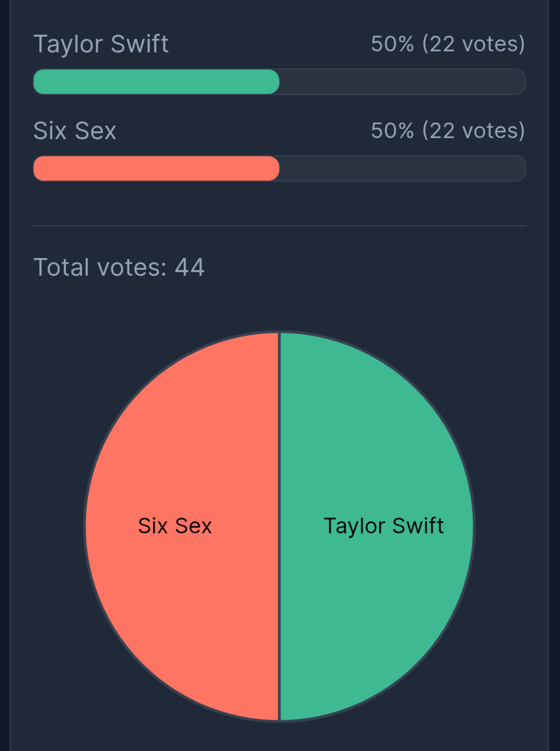Click the Taylor Swift 50% vote count

pos(448,44)
